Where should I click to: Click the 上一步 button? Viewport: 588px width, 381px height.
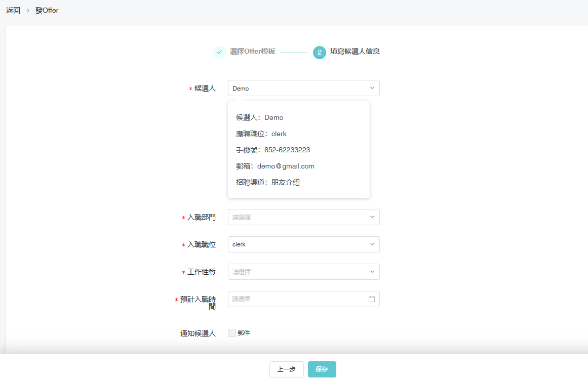coord(286,369)
